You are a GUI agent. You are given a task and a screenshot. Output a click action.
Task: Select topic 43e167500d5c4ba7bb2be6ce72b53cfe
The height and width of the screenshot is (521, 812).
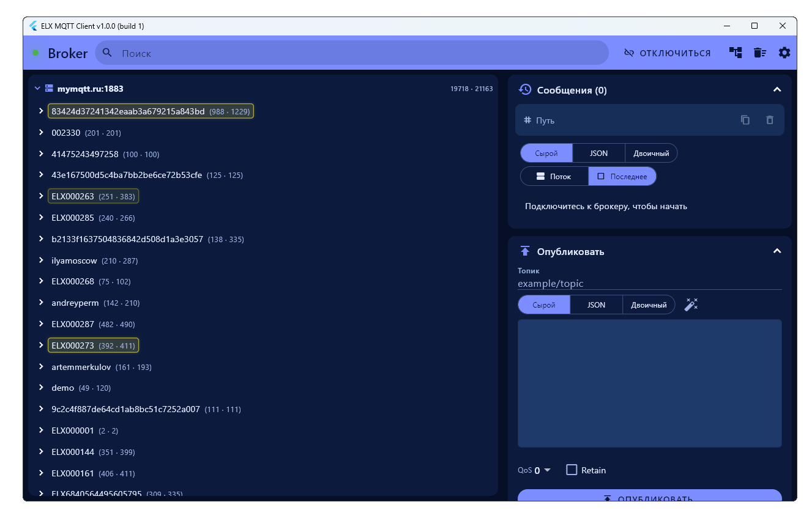[147, 175]
